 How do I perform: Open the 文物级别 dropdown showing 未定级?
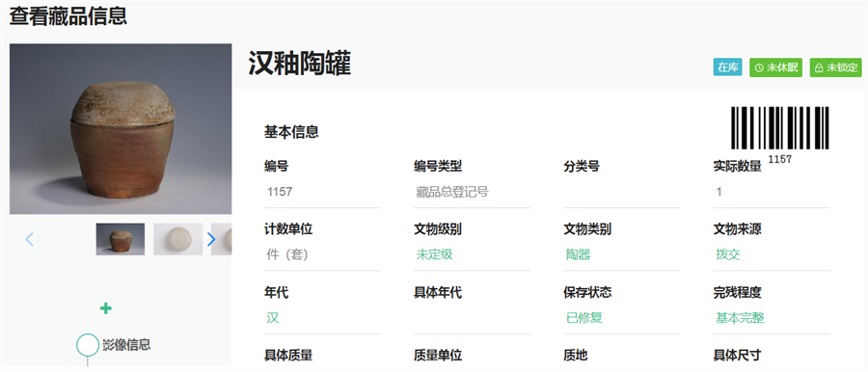(473, 255)
